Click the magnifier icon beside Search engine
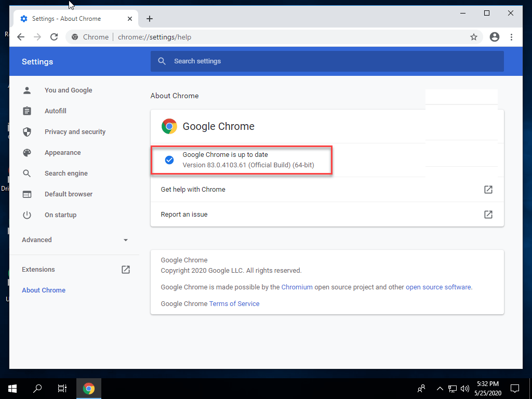 point(27,174)
